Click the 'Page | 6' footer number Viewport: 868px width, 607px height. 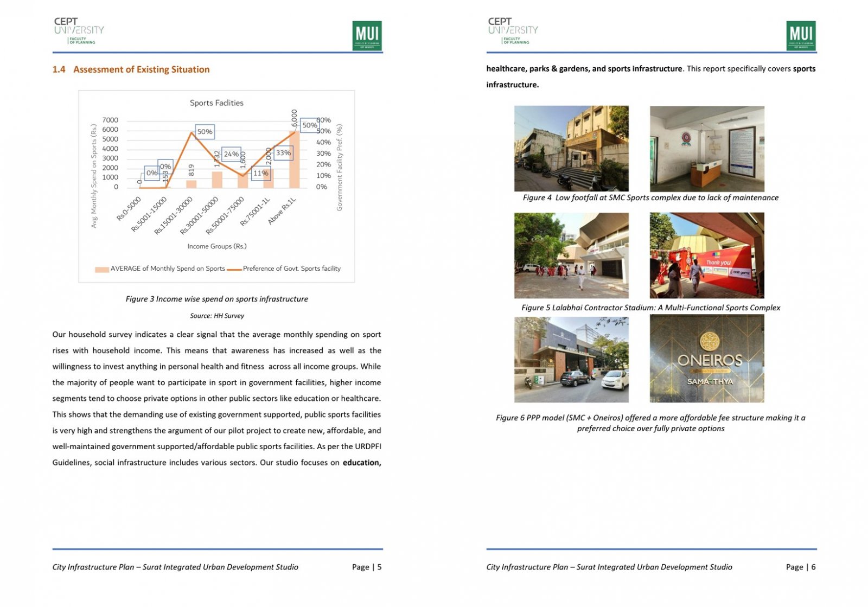[801, 567]
